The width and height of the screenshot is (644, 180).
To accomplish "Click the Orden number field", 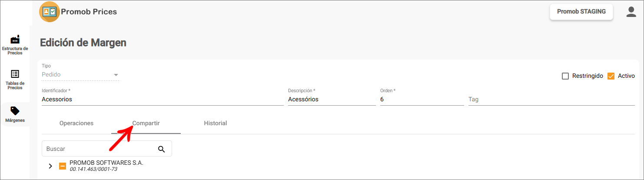I will tap(422, 100).
